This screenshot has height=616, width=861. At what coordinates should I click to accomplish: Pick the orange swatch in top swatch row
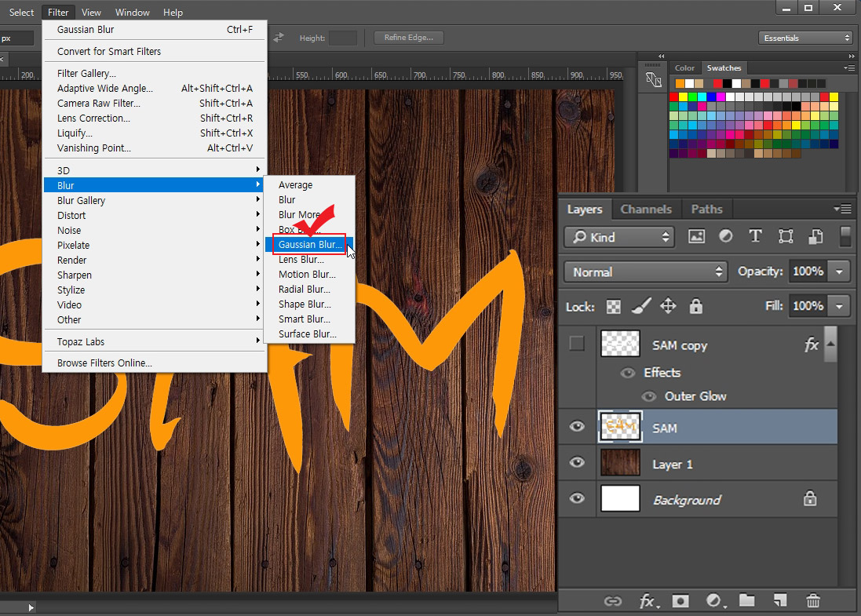point(680,83)
